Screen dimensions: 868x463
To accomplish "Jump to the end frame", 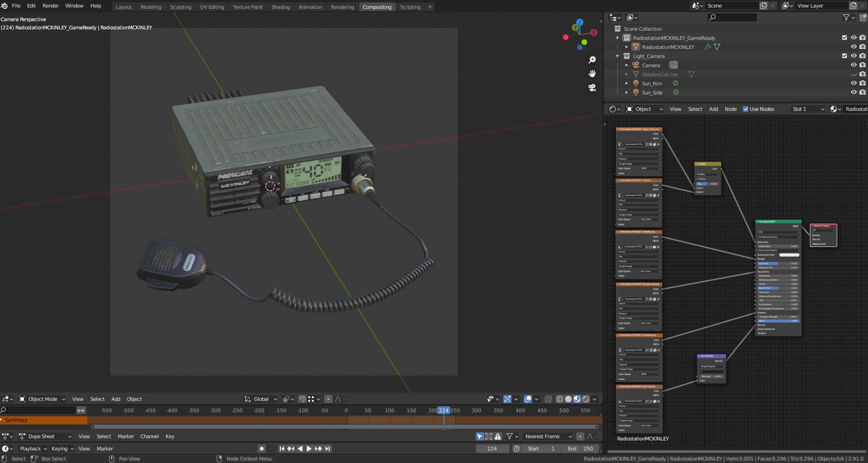I will pos(328,449).
